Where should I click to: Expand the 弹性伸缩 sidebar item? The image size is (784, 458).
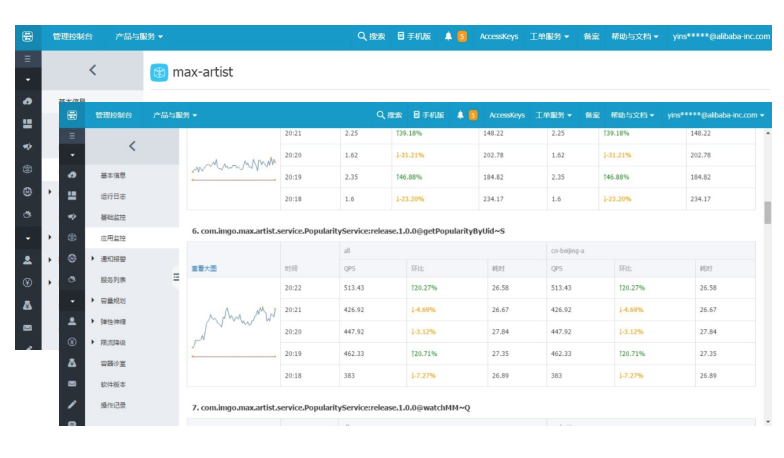point(92,322)
